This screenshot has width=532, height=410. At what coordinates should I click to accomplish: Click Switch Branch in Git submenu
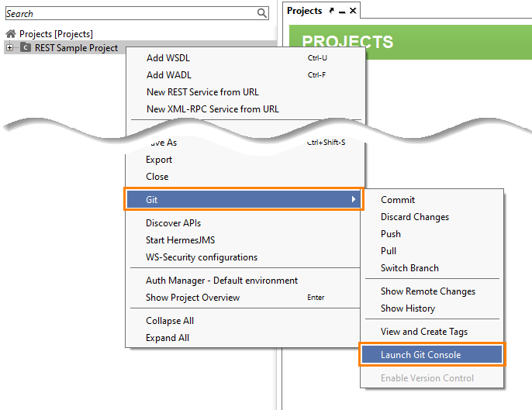click(x=409, y=268)
